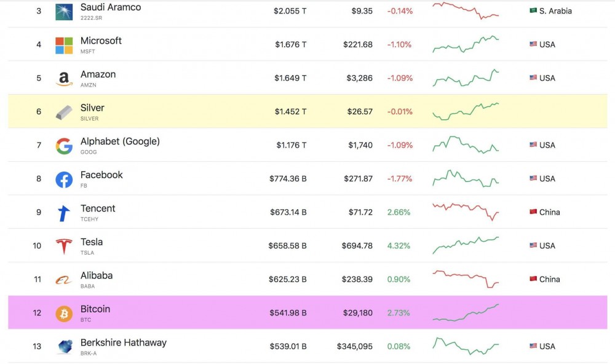Image resolution: width=615 pixels, height=364 pixels.
Task: Click the Tesla logo icon
Action: 64,246
